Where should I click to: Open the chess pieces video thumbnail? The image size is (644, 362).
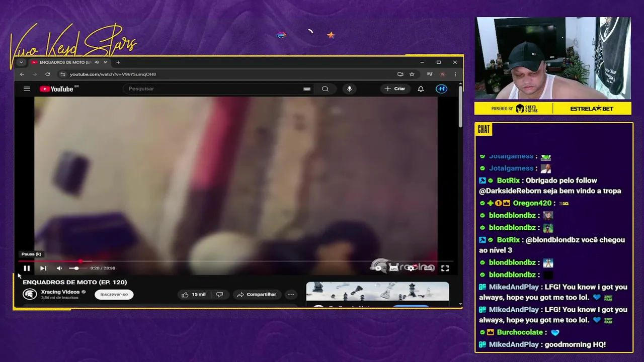point(377,292)
